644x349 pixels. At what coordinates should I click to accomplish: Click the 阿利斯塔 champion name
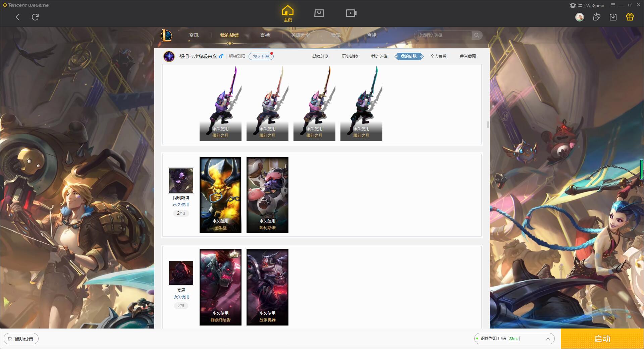[x=181, y=198]
